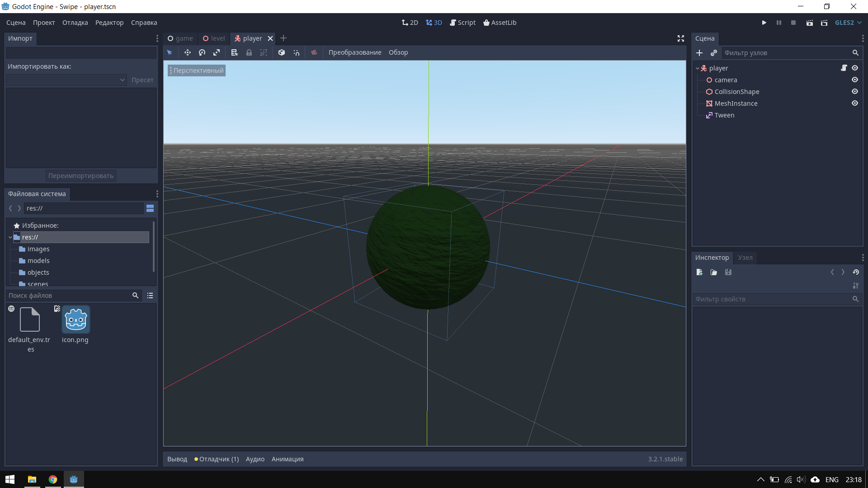Collapse the player node tree

(698, 68)
